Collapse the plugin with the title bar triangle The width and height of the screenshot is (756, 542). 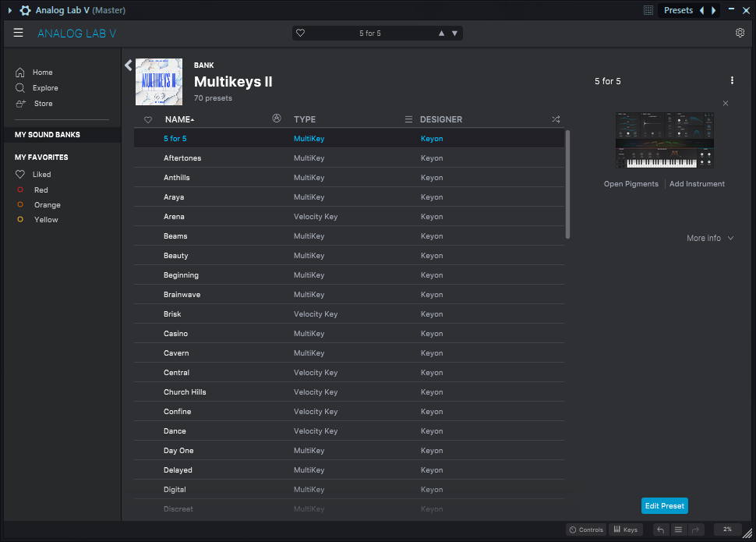tap(9, 10)
